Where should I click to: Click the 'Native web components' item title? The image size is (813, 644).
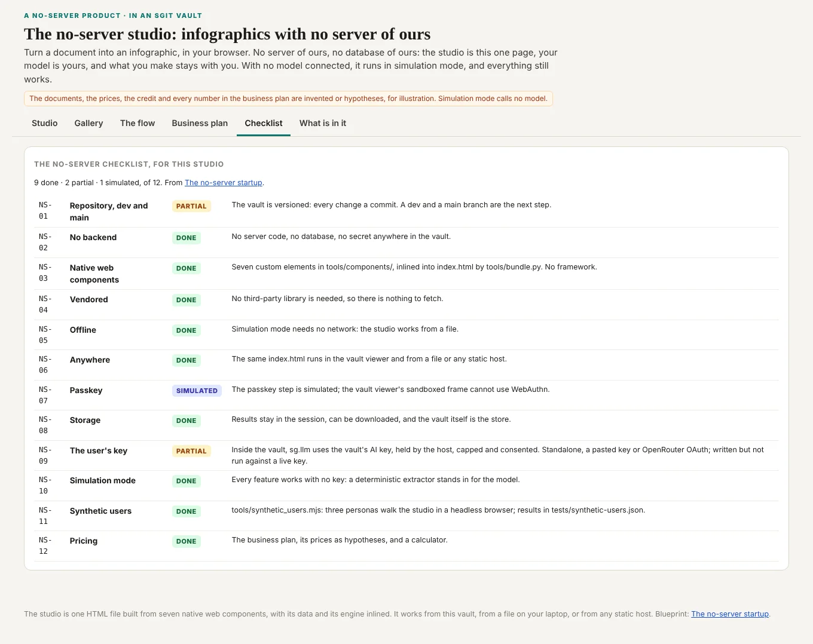(x=94, y=274)
